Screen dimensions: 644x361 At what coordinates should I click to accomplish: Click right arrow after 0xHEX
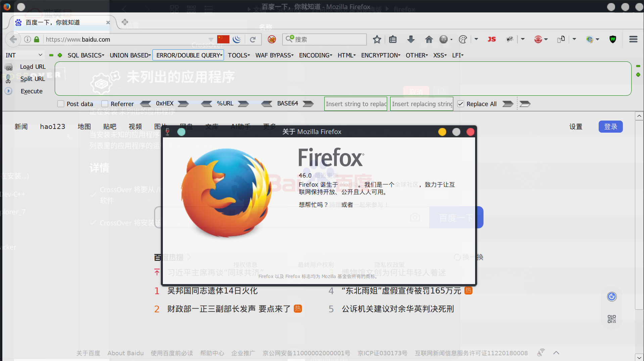[x=183, y=104]
